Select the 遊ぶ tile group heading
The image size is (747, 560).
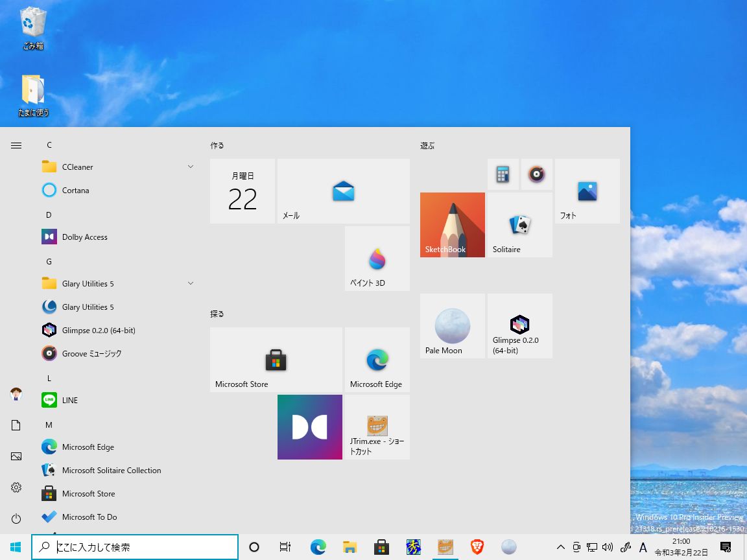click(427, 145)
